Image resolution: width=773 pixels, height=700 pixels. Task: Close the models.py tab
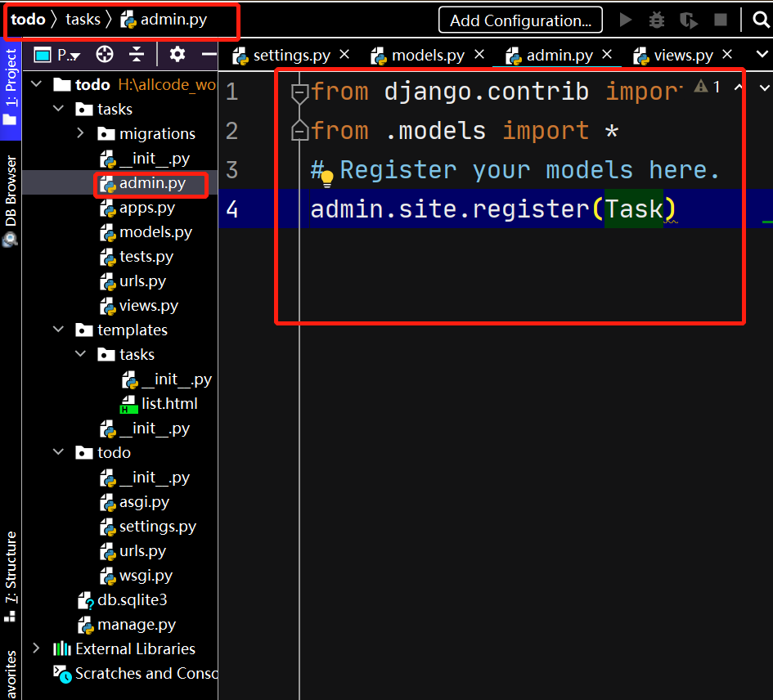point(479,54)
